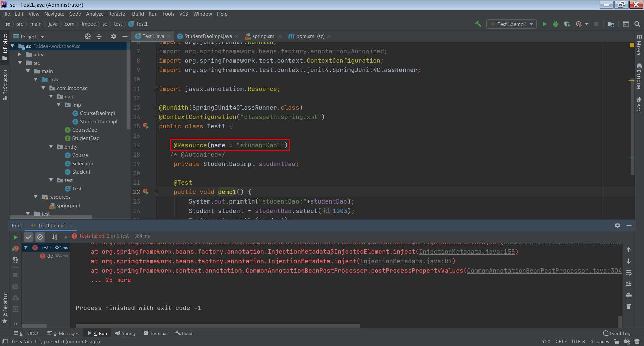644x346 pixels.
Task: Collapse the src folder
Action: (x=20, y=63)
